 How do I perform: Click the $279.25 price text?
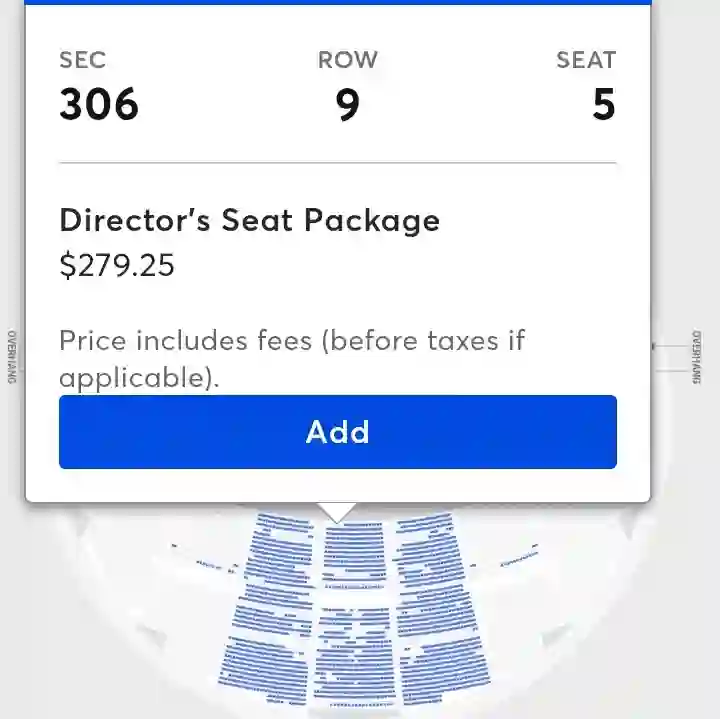[x=117, y=265]
